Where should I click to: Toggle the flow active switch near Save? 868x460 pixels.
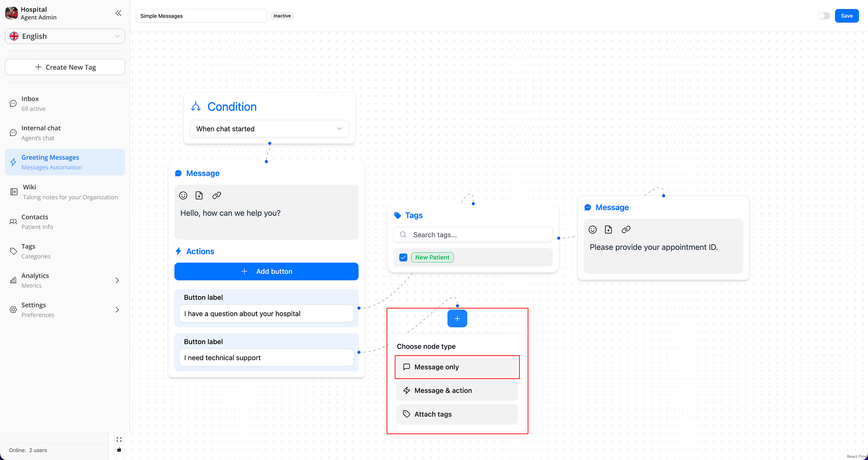coord(824,16)
